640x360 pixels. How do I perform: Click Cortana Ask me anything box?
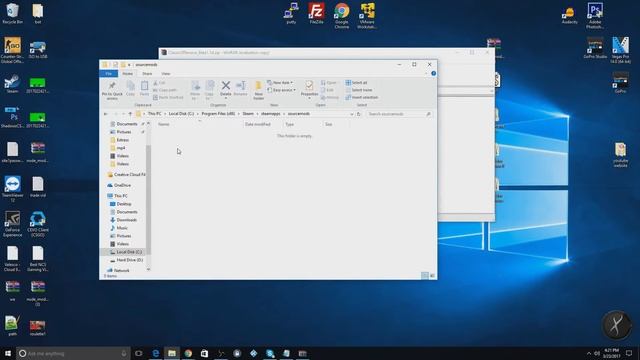(x=73, y=353)
